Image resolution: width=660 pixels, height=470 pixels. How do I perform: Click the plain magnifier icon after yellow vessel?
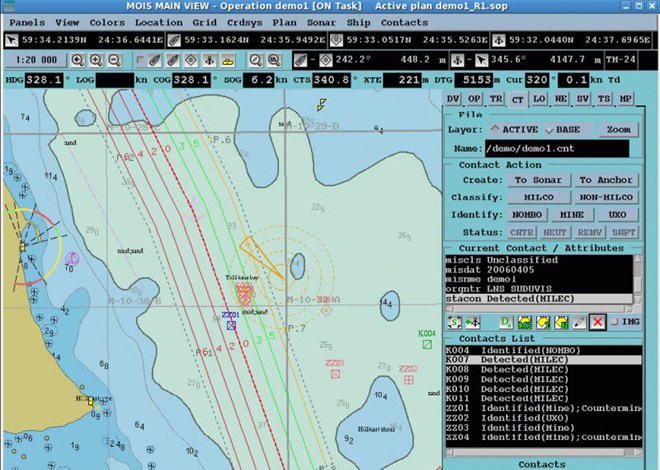(x=255, y=60)
